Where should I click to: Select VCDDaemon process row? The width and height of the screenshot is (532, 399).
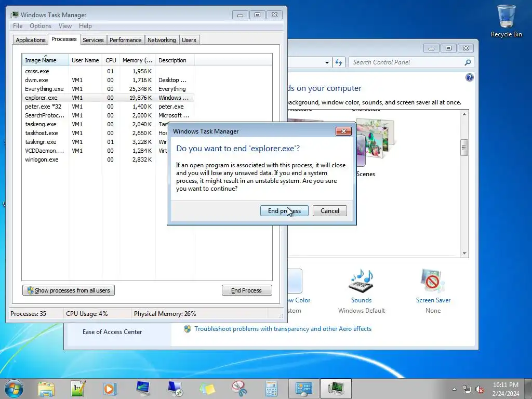pyautogui.click(x=95, y=151)
